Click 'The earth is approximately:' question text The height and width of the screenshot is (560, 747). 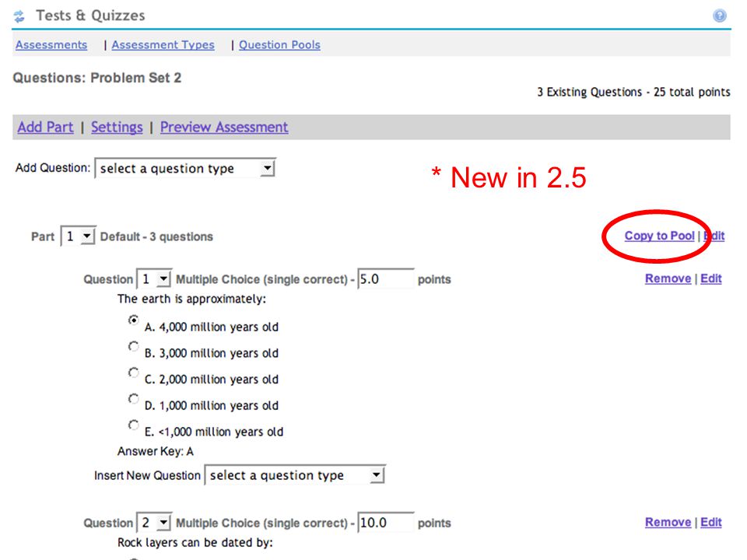coord(191,299)
